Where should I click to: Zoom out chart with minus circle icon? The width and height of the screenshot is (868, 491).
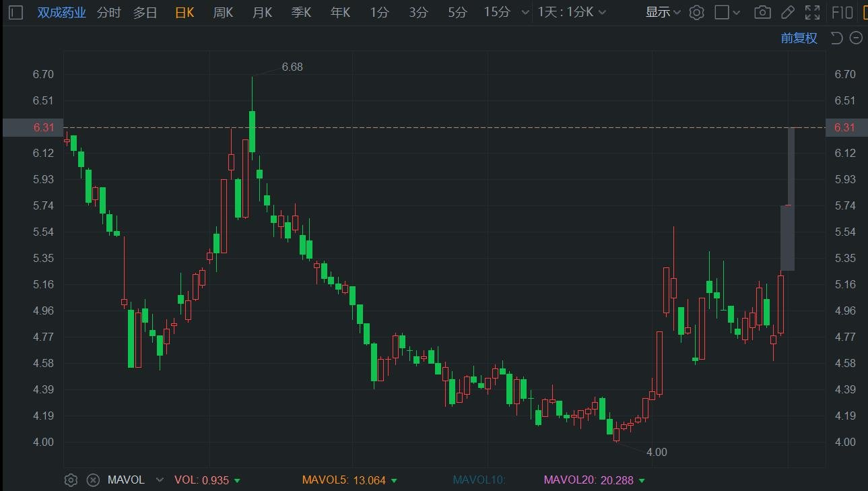[856, 38]
